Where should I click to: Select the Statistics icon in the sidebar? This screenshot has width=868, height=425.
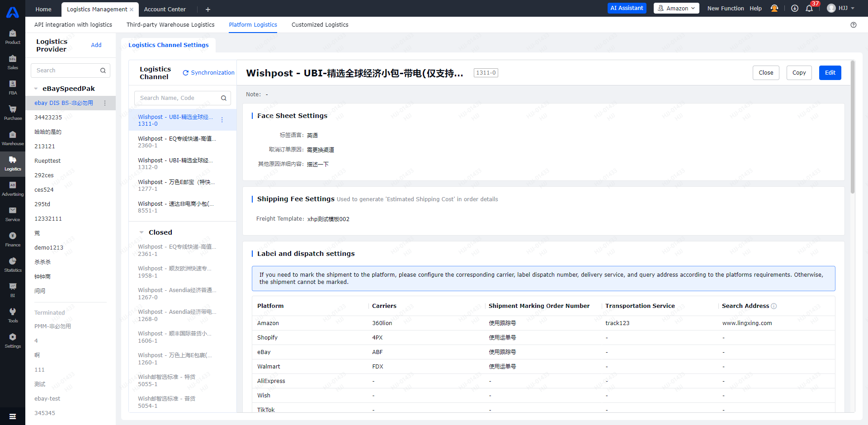(12, 264)
